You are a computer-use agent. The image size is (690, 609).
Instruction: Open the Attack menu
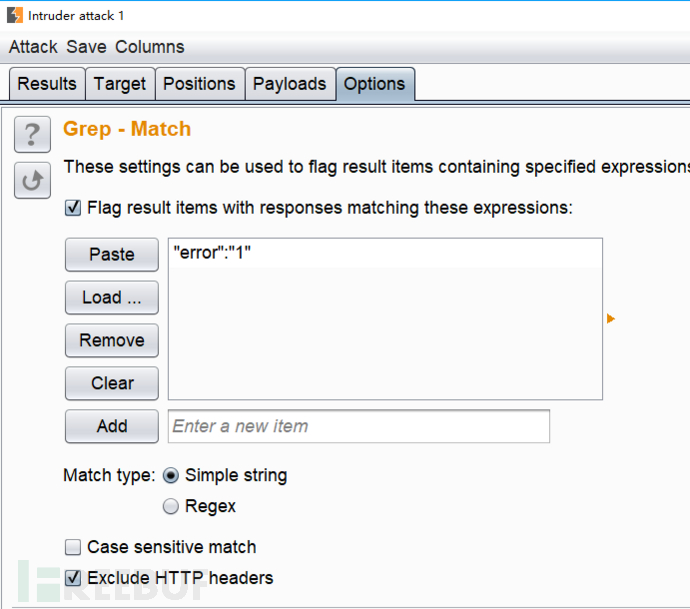click(33, 47)
